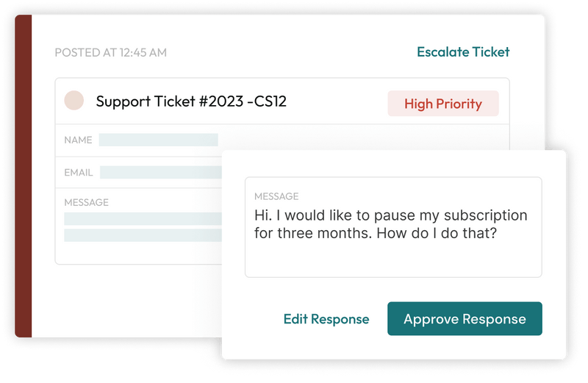Click the first placeholder line of the ticket message
588x383 pixels.
click(x=143, y=218)
